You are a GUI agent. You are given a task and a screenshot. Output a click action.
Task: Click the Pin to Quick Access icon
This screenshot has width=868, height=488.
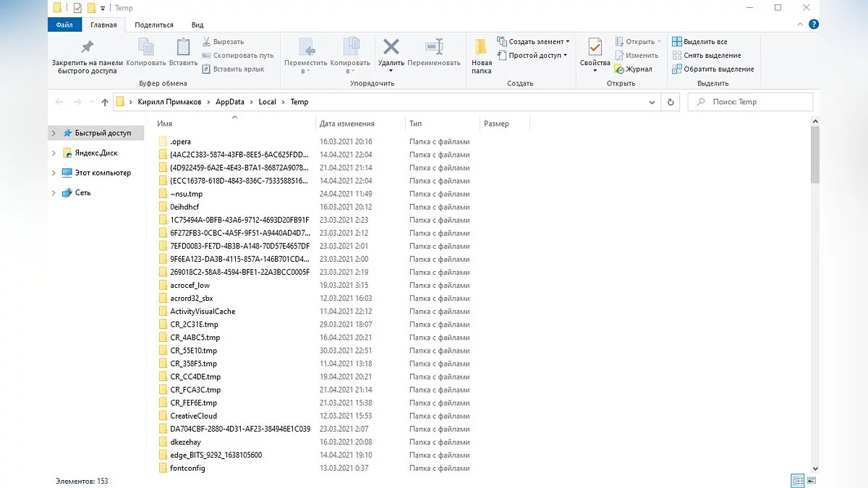[x=87, y=48]
